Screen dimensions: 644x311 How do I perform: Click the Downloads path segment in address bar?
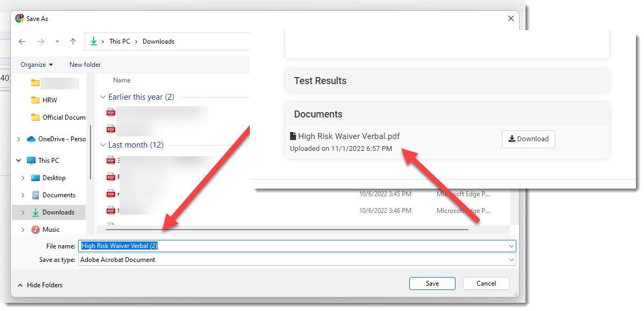[x=158, y=42]
